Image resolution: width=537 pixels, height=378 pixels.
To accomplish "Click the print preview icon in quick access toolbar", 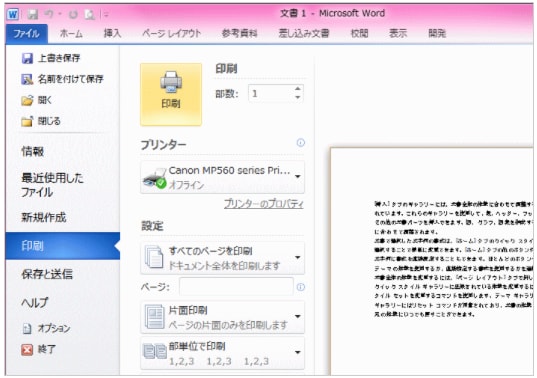I will pos(89,14).
